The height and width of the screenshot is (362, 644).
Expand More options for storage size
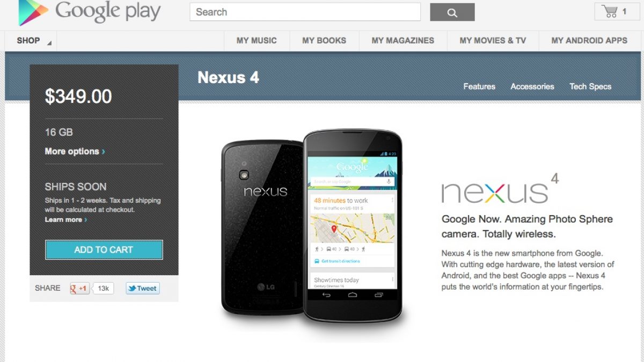[75, 151]
